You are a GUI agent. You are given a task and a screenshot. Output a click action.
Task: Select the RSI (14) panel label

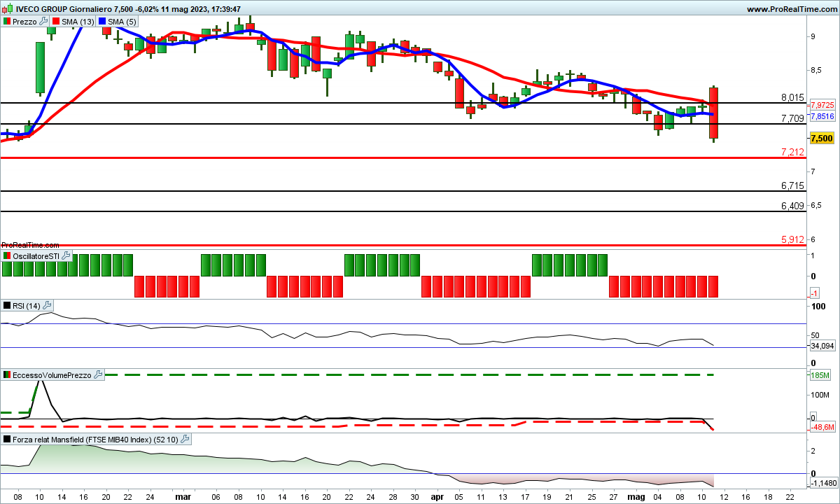[x=27, y=305]
